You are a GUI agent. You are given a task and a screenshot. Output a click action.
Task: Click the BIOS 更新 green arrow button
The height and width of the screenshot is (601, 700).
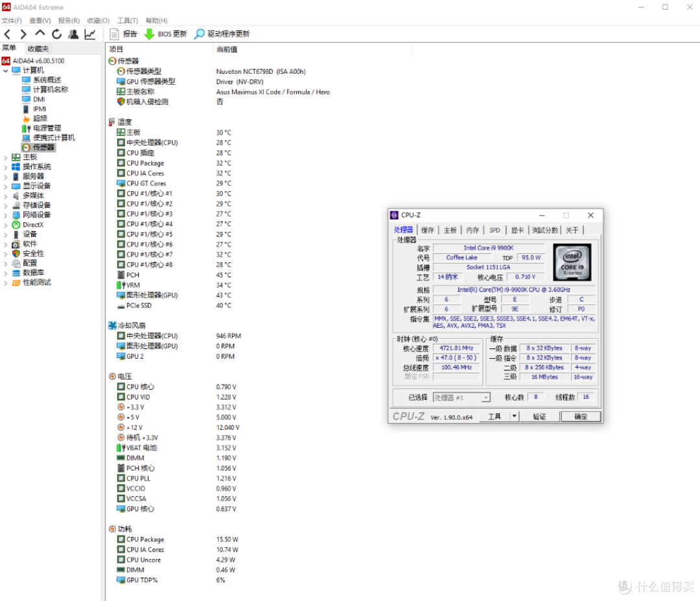(165, 34)
